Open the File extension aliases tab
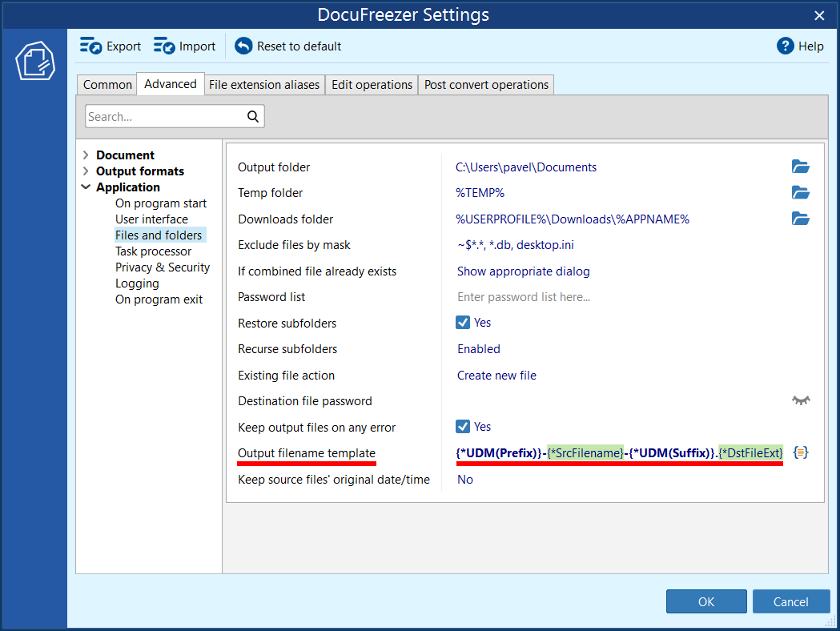 [x=264, y=85]
